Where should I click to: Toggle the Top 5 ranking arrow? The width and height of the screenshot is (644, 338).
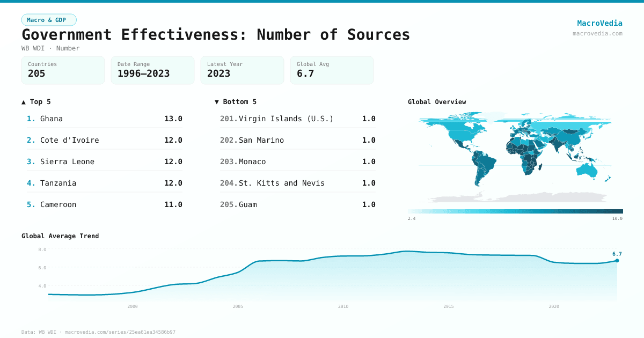[x=23, y=101]
